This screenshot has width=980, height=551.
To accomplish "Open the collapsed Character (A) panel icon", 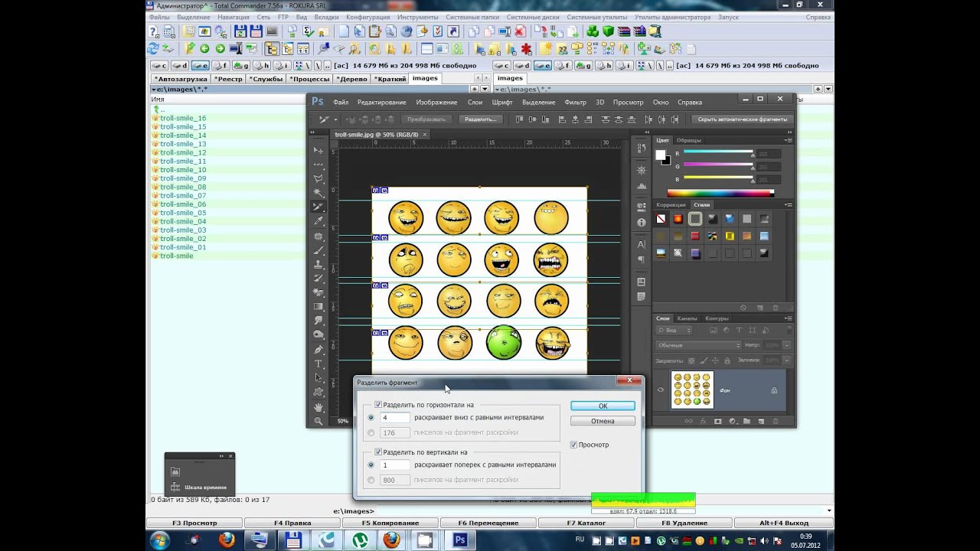I will 641,244.
